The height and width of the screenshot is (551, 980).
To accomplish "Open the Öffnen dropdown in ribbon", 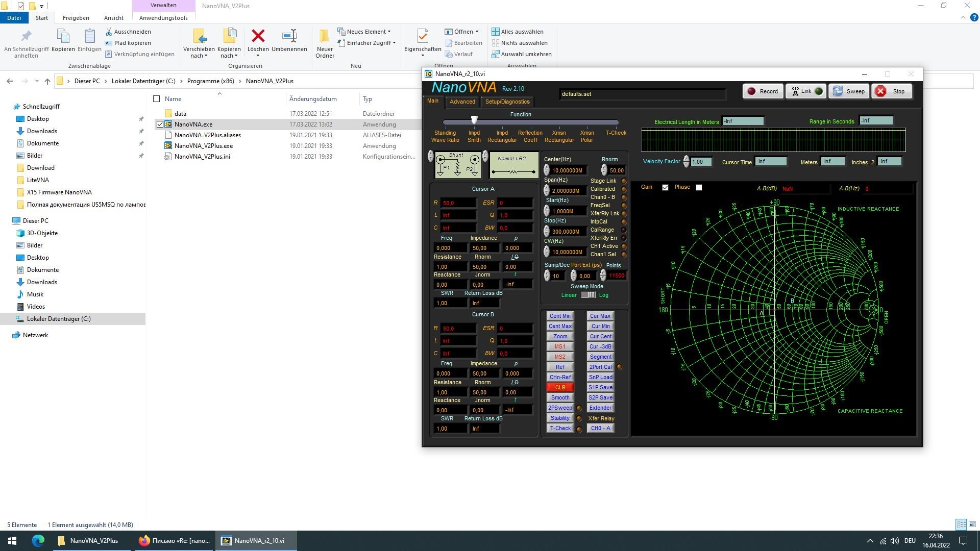I will coord(462,32).
